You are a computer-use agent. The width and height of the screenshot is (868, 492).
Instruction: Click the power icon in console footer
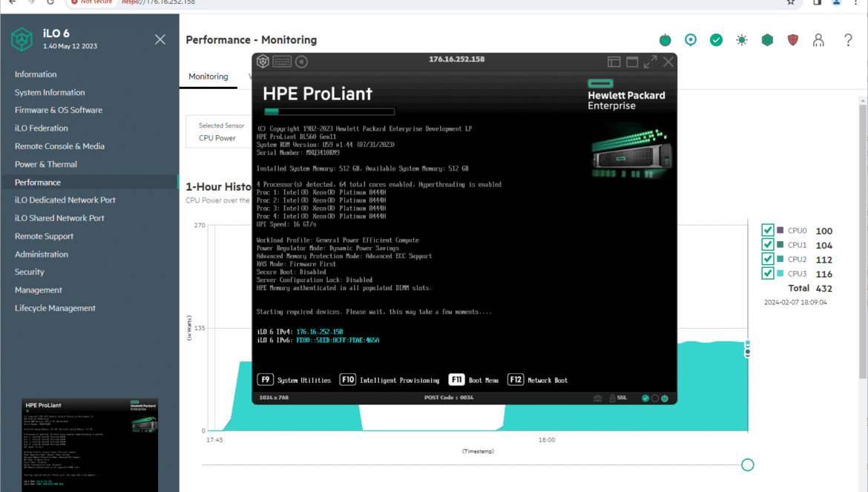tap(664, 398)
